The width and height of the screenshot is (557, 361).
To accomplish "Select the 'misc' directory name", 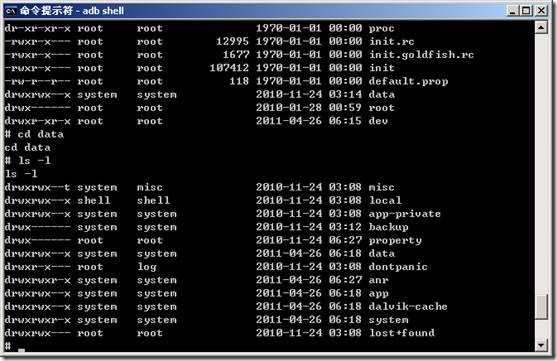I will 382,187.
